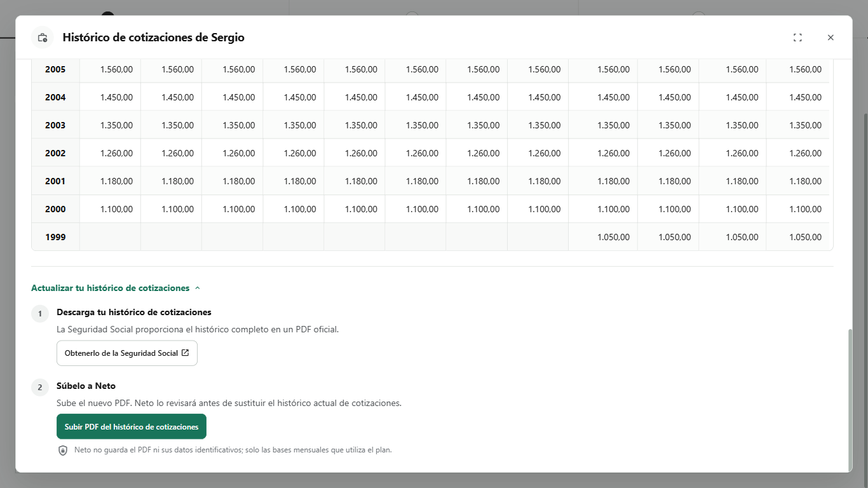
Task: Click the dialog vertical scrollbar thumb
Action: pyautogui.click(x=850, y=400)
